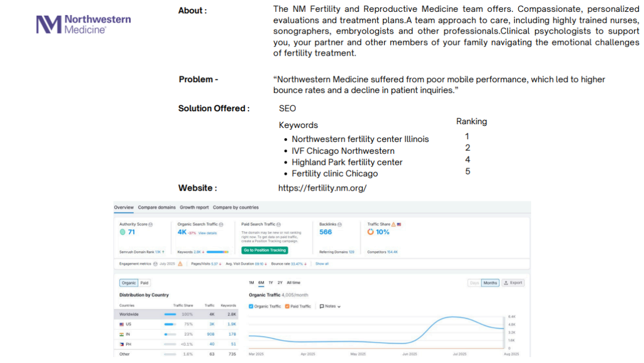Click the Traffic Share column header
This screenshot has height=363, width=644.
183,305
